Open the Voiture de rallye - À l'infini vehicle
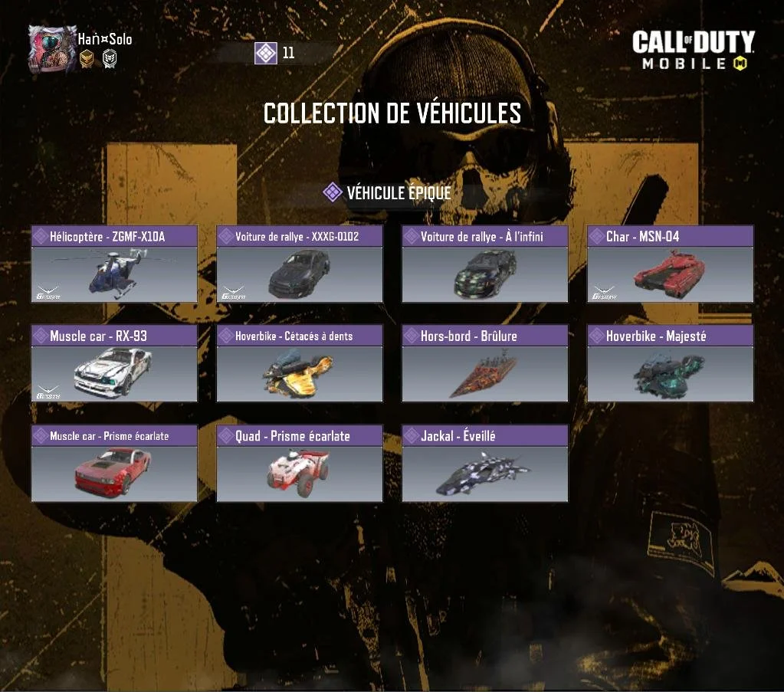The width and height of the screenshot is (784, 692). (x=485, y=264)
